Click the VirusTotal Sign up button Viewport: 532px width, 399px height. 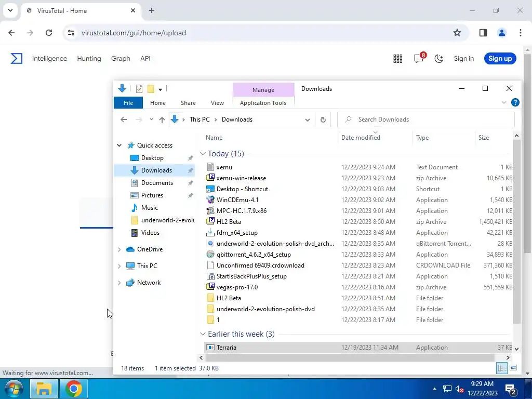pyautogui.click(x=500, y=59)
